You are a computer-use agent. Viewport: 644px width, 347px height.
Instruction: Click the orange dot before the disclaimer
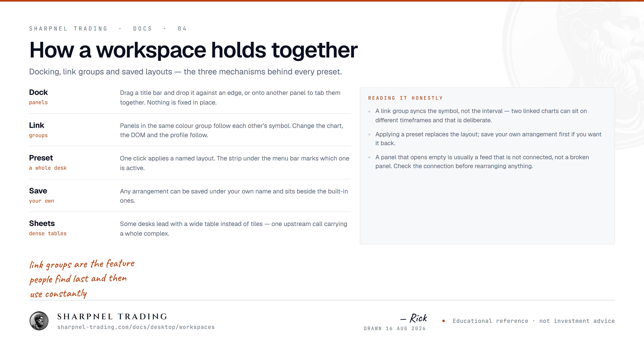pos(443,321)
